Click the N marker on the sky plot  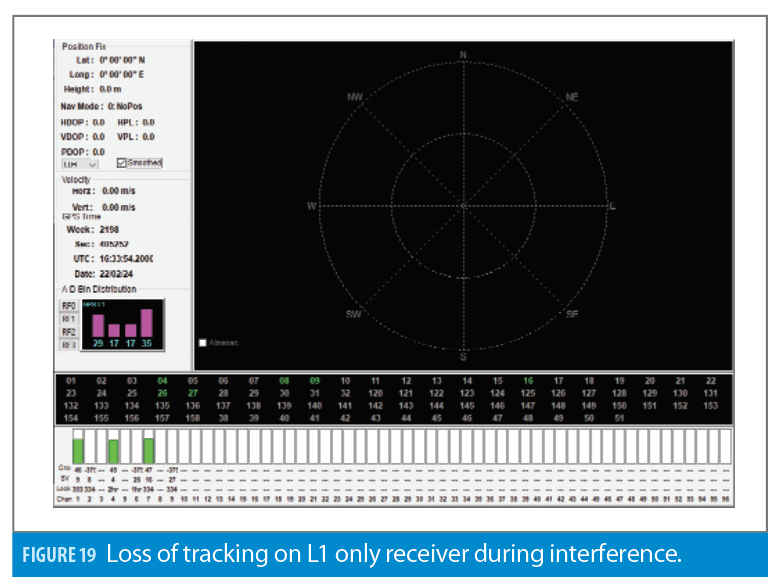tap(463, 55)
